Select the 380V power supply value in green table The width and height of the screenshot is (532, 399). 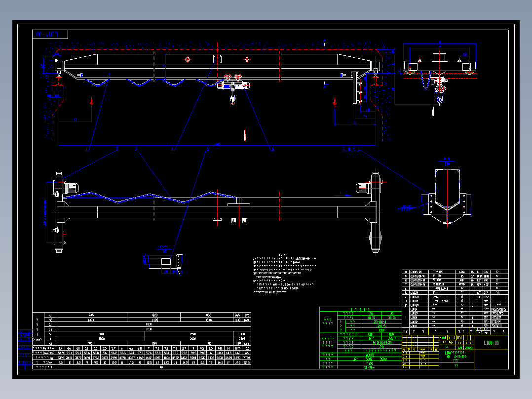(x=383, y=359)
